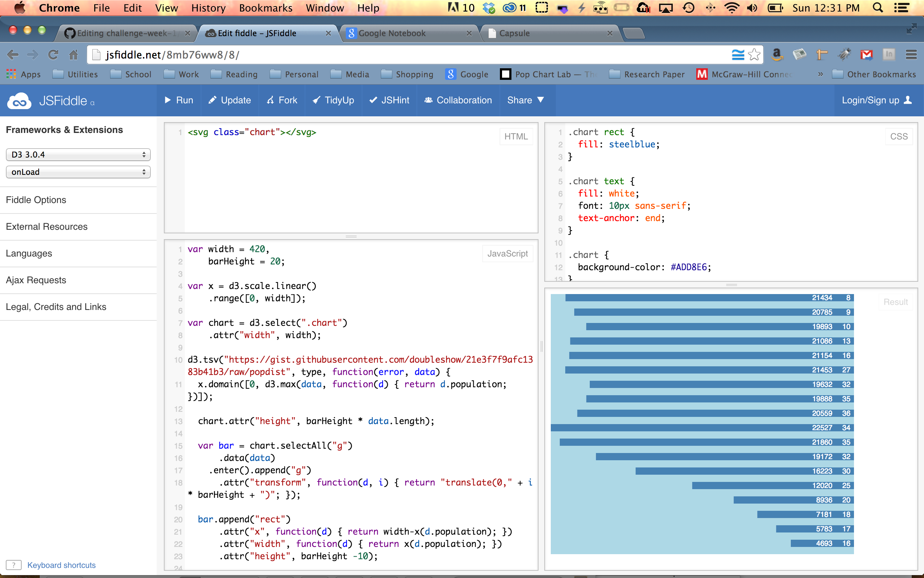
Task: Open the Work bookmarks folder
Action: (x=181, y=74)
